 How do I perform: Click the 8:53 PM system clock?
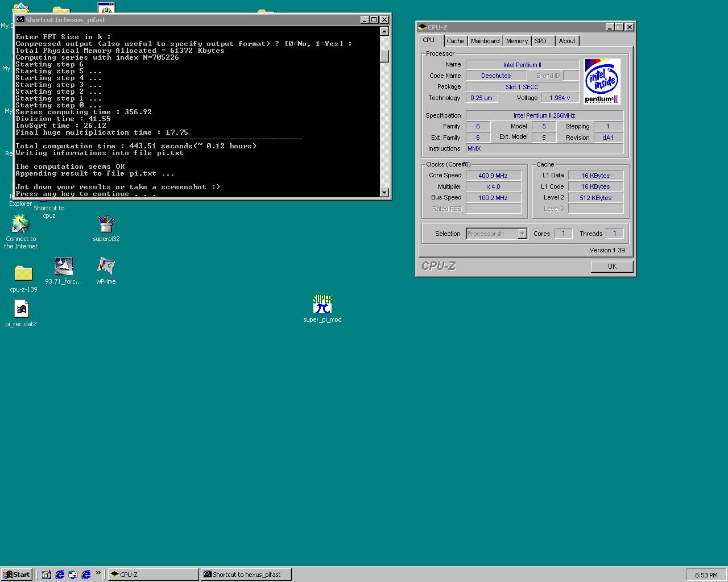[x=706, y=575]
